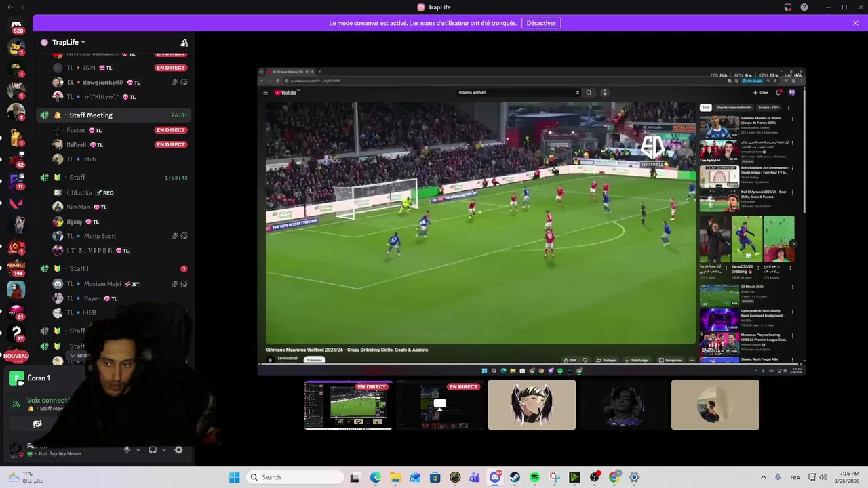Open weather widget showing 11°C
Image resolution: width=868 pixels, height=488 pixels.
pos(26,477)
